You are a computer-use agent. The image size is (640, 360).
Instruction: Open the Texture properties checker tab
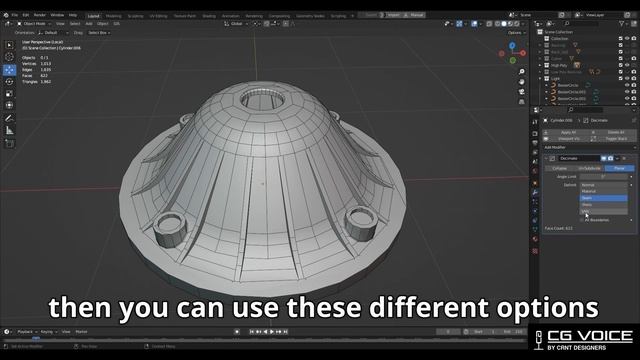pos(535,251)
